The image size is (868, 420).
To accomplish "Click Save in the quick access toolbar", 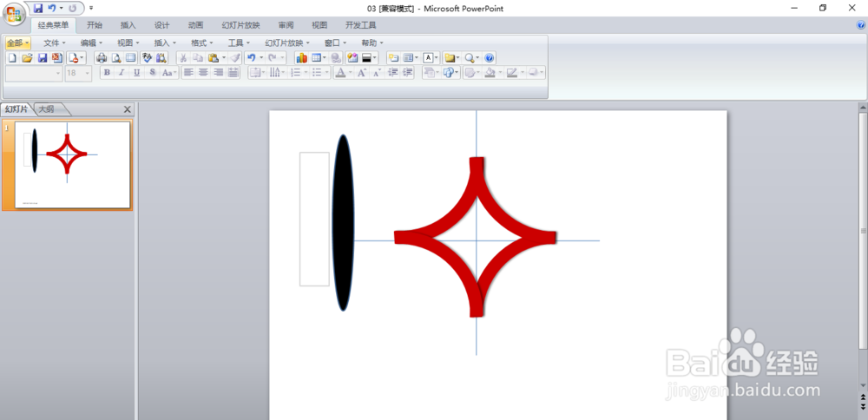I will (38, 9).
